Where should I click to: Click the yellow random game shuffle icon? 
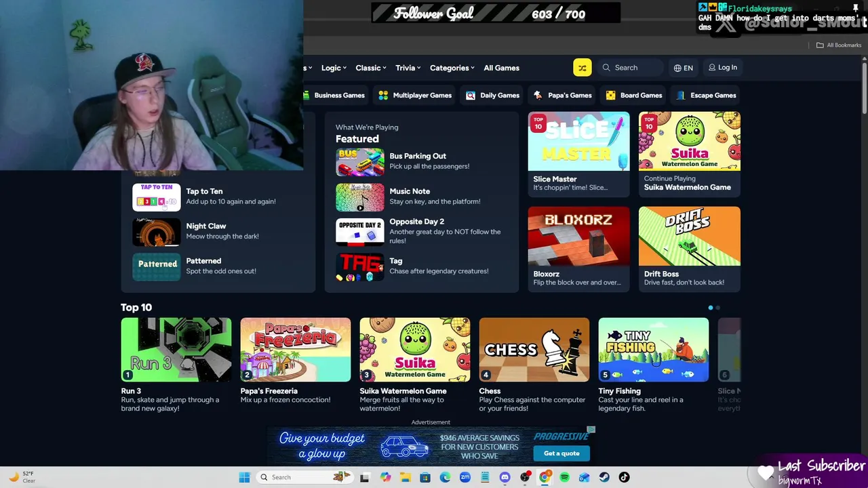582,68
